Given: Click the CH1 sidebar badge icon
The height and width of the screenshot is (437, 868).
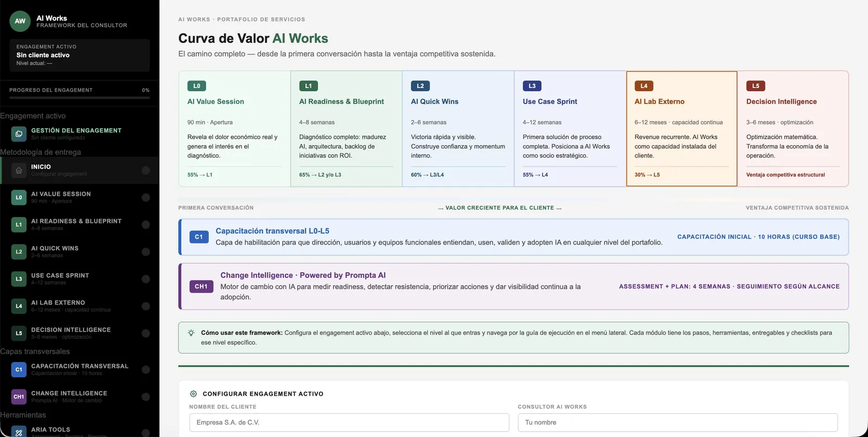Looking at the screenshot, I should click(x=19, y=397).
